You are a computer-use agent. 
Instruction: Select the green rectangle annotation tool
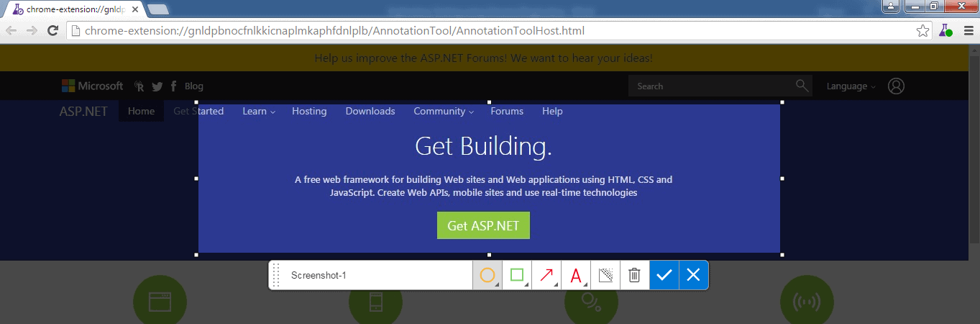pyautogui.click(x=517, y=275)
